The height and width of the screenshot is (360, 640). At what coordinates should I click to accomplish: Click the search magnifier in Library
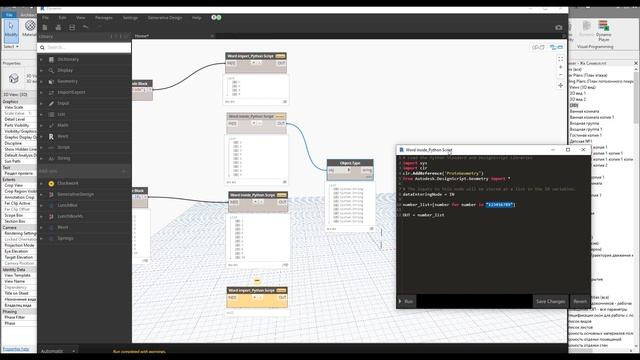click(42, 47)
